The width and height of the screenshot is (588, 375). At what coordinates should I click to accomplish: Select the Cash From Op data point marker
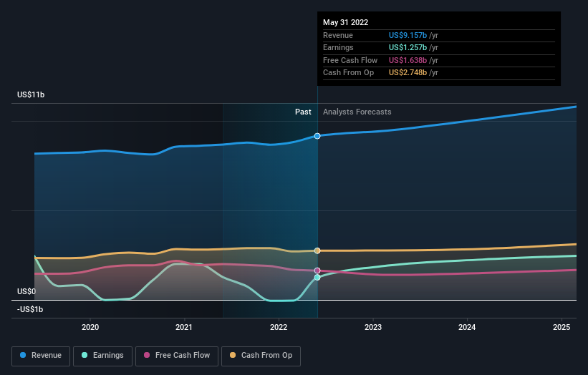click(317, 250)
